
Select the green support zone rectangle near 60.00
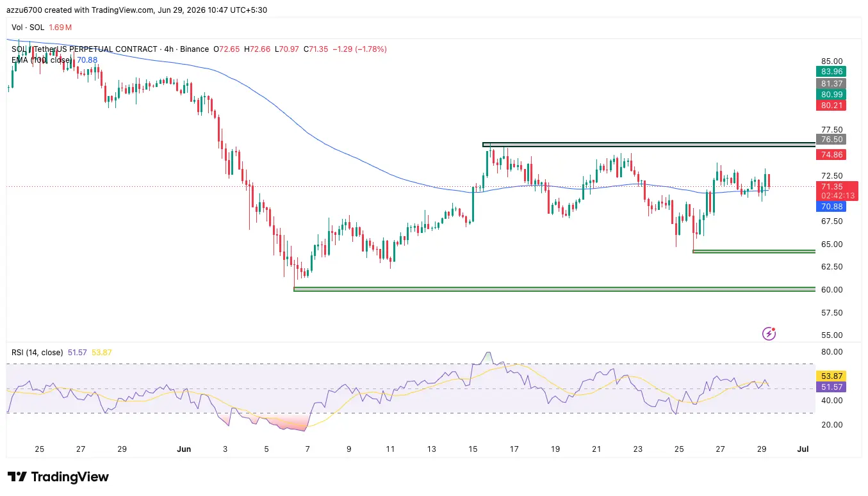(554, 289)
